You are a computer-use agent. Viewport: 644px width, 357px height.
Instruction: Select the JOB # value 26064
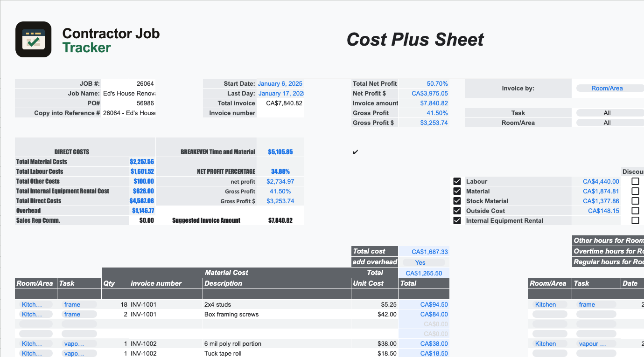point(128,83)
